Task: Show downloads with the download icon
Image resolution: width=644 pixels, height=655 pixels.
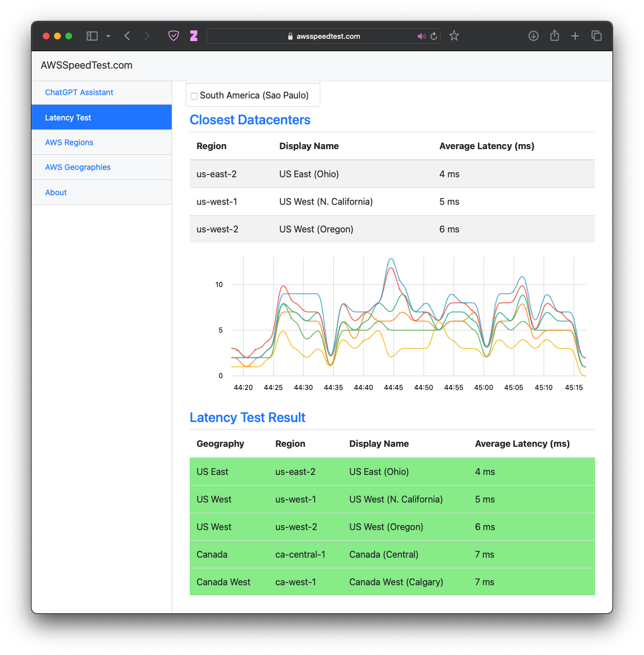Action: (x=533, y=36)
